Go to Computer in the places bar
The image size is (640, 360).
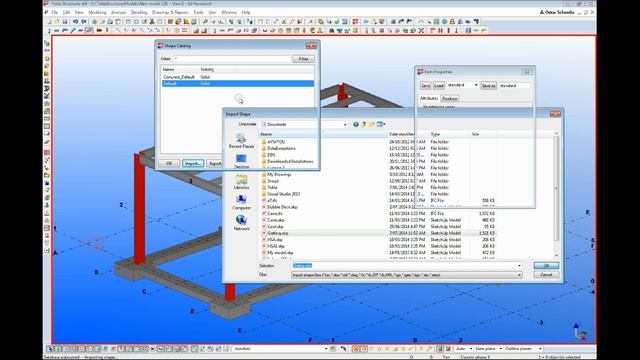(x=241, y=202)
